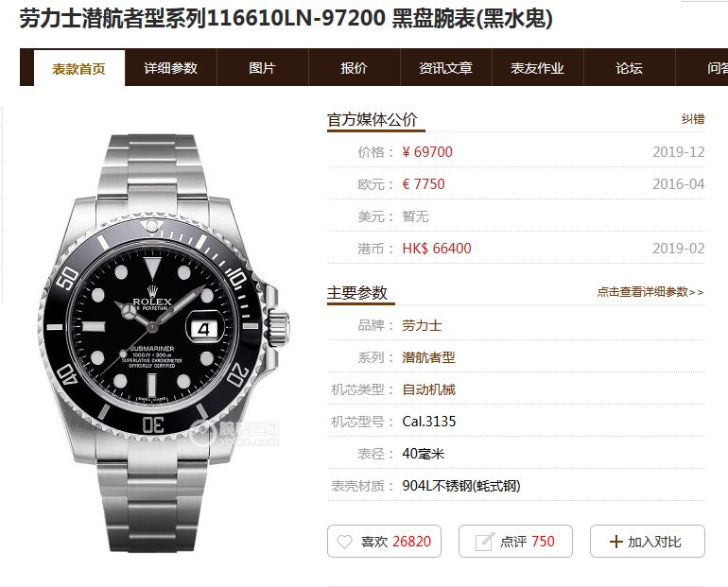Click the 纠错 link
The image size is (728, 587).
[693, 119]
